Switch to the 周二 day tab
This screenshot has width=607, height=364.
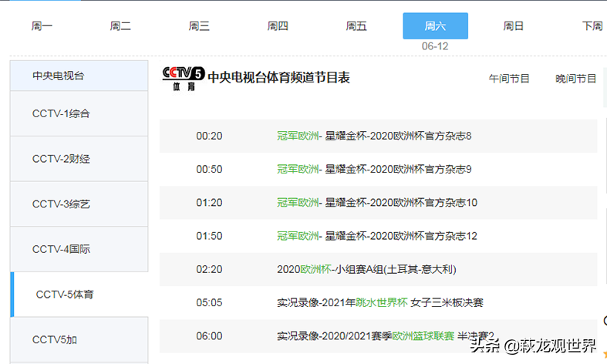pyautogui.click(x=120, y=26)
